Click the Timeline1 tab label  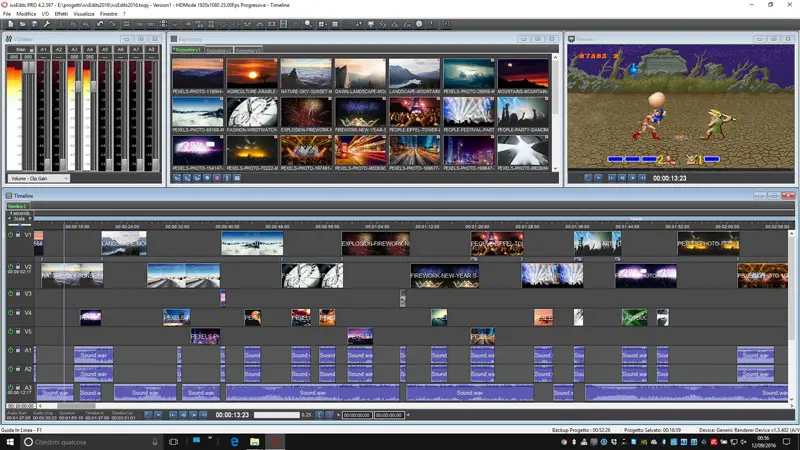pyautogui.click(x=16, y=206)
